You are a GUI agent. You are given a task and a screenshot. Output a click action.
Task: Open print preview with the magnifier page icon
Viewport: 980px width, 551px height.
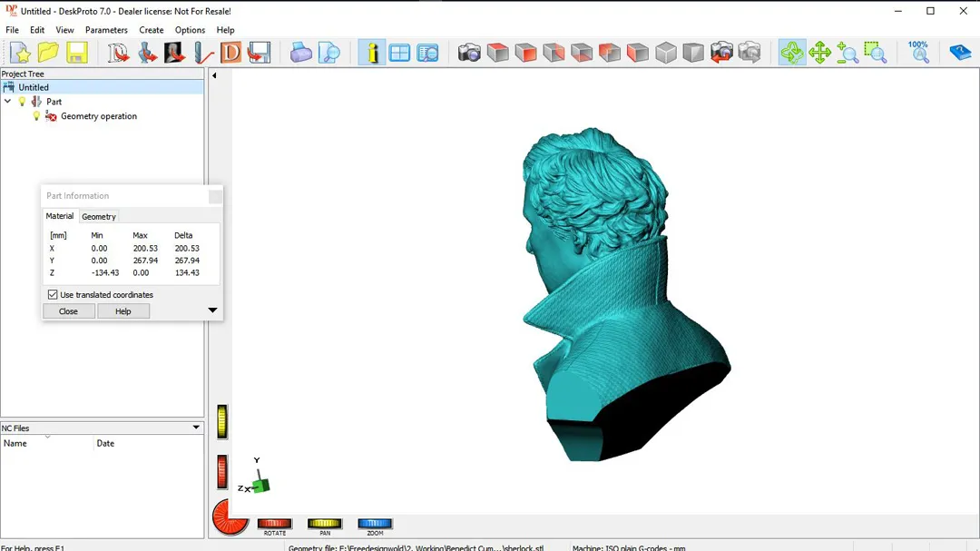(x=328, y=53)
